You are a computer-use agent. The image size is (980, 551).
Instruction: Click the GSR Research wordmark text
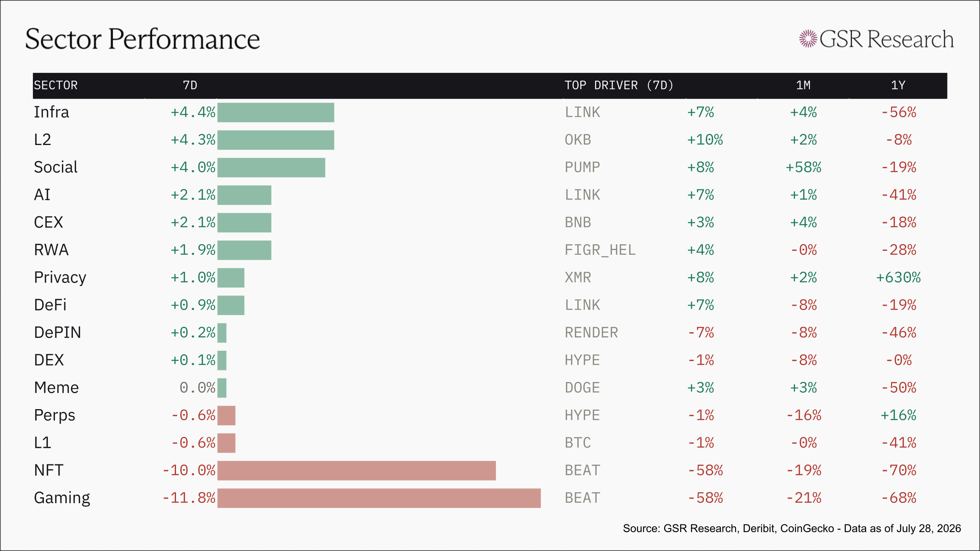point(887,39)
